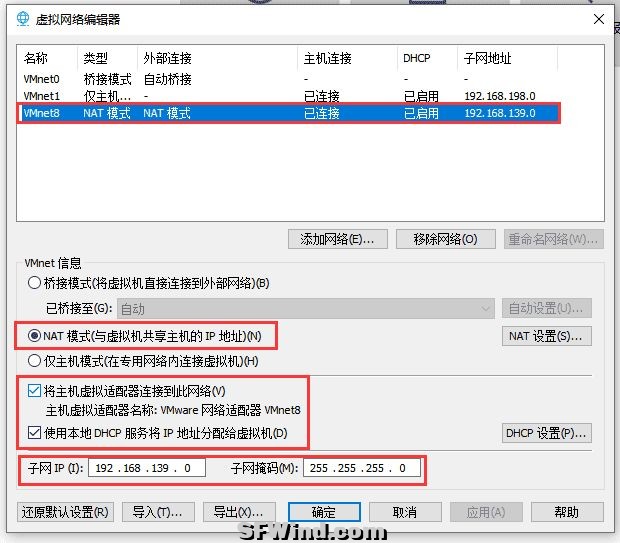
Task: Select the 桥接模式 radio button
Action: point(34,283)
